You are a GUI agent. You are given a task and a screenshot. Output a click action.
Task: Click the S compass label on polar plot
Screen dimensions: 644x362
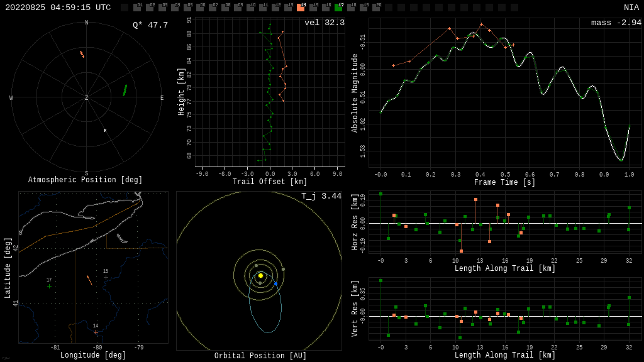(x=86, y=173)
